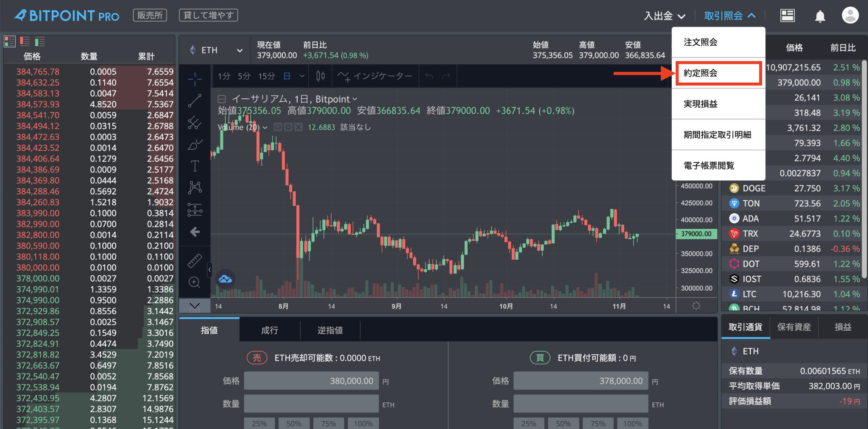Select the trend line drawing tool
868x429 pixels.
pos(195,100)
